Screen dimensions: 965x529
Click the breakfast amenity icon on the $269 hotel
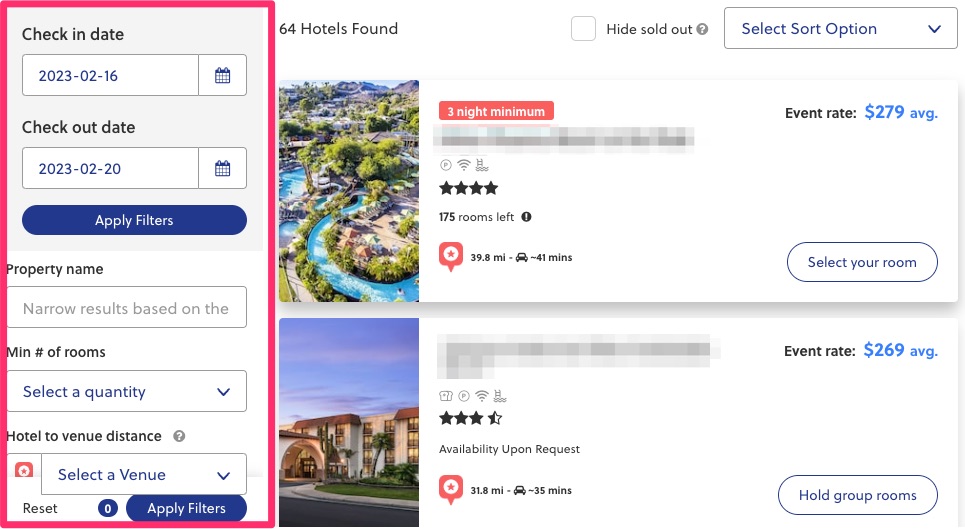pyautogui.click(x=446, y=396)
